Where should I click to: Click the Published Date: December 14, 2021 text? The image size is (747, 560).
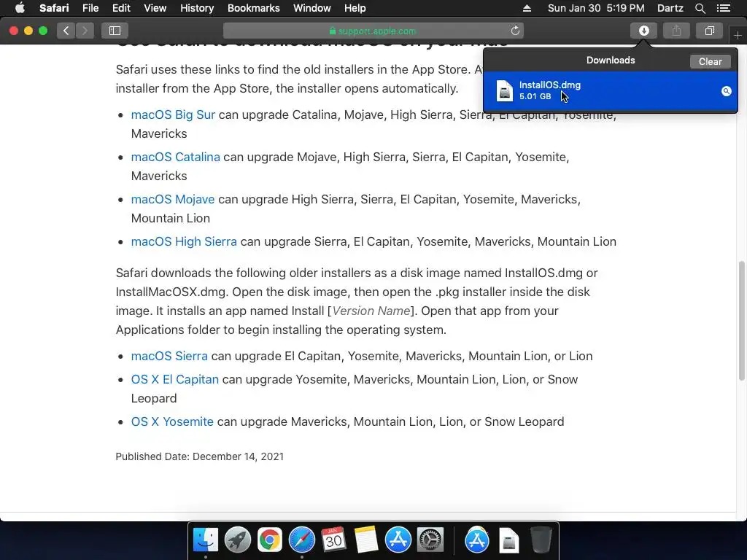(200, 456)
